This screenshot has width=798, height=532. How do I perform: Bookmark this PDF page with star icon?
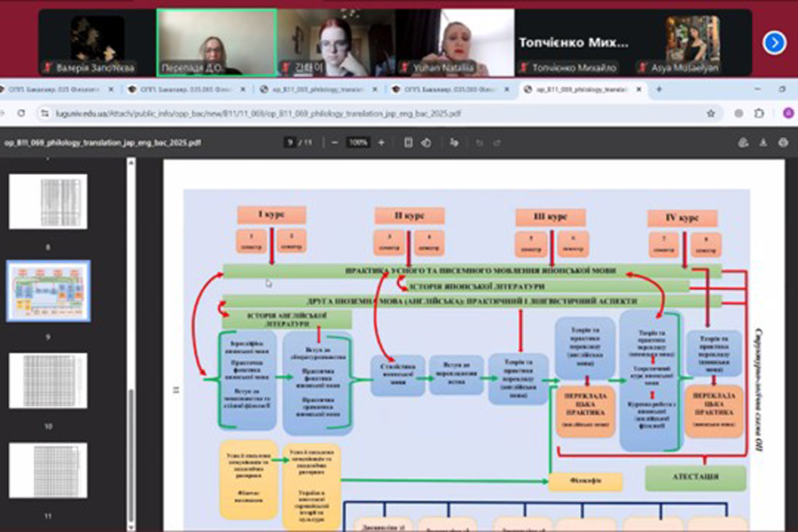[711, 113]
